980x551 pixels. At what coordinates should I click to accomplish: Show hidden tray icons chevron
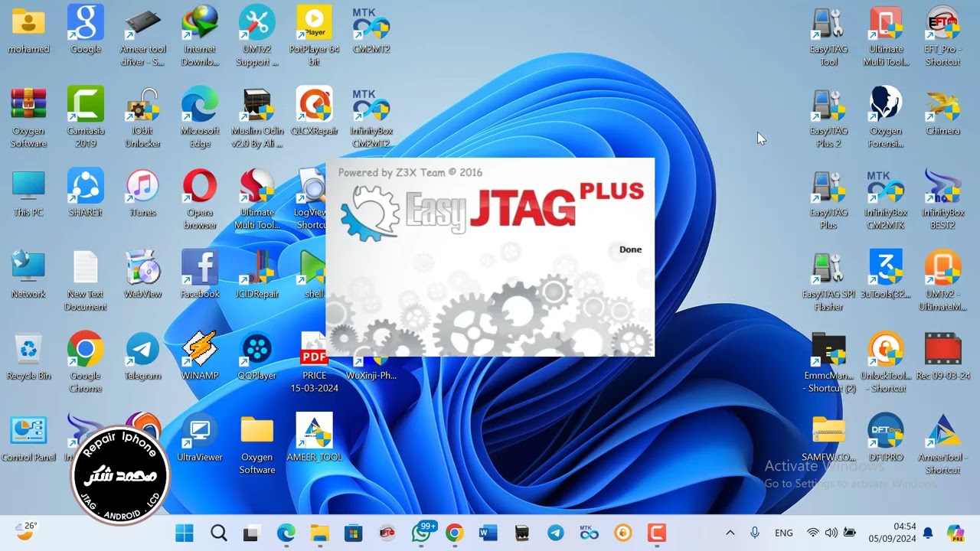coord(730,533)
